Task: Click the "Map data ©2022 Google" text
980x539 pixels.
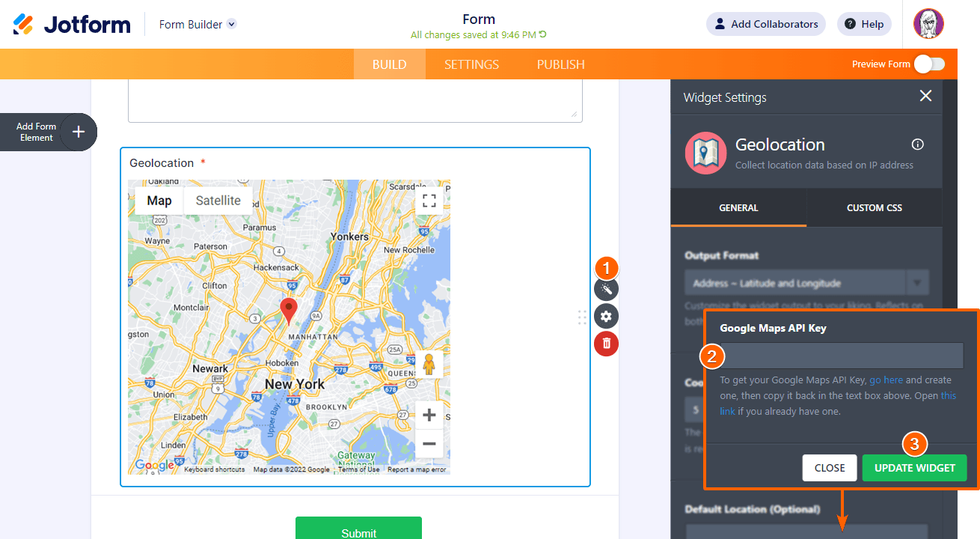Action: (291, 470)
